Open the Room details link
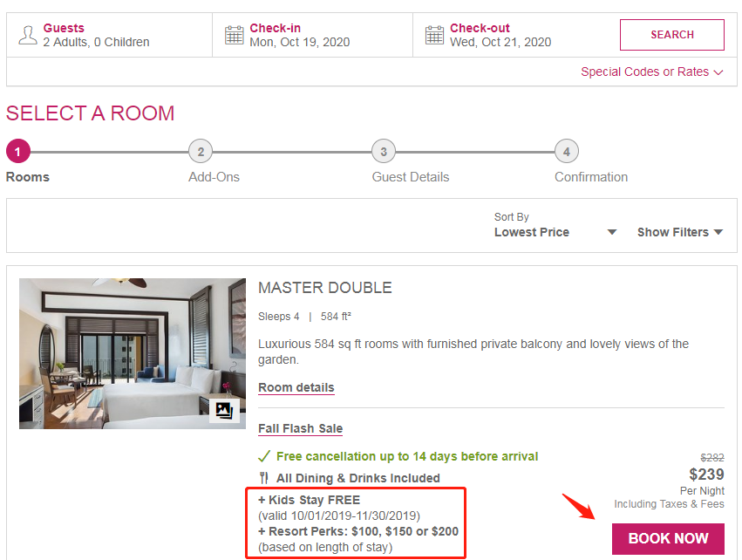 [296, 387]
